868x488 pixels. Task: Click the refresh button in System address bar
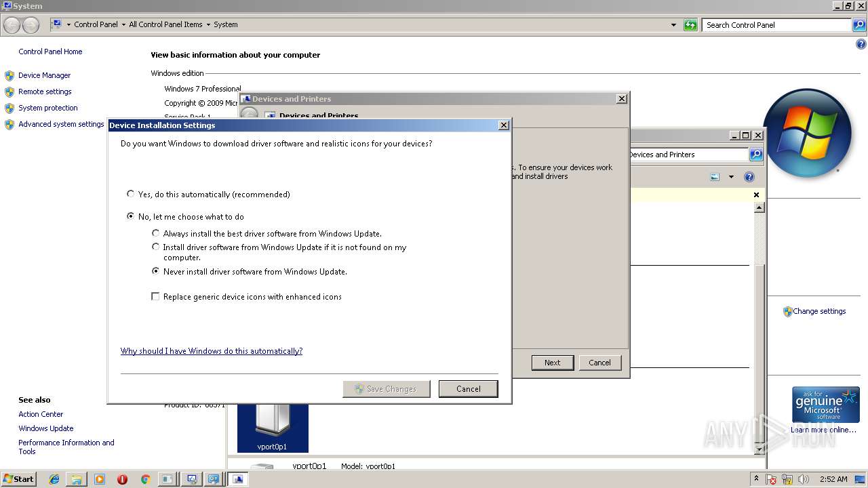click(690, 25)
